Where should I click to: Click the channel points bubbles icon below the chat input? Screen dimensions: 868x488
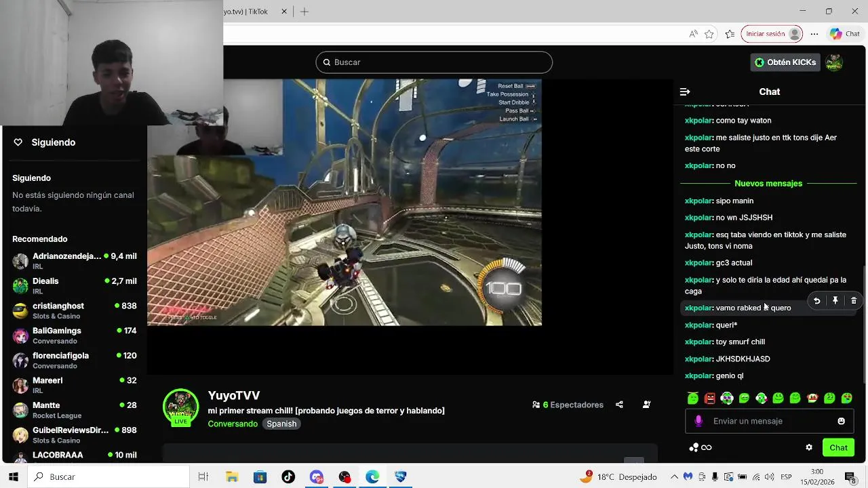point(694,447)
